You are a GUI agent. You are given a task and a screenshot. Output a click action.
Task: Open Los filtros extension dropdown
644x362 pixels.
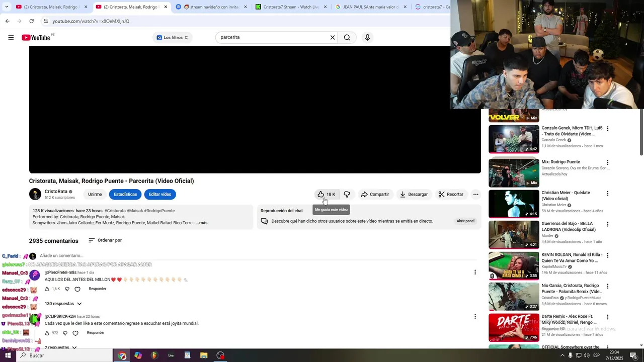173,38
